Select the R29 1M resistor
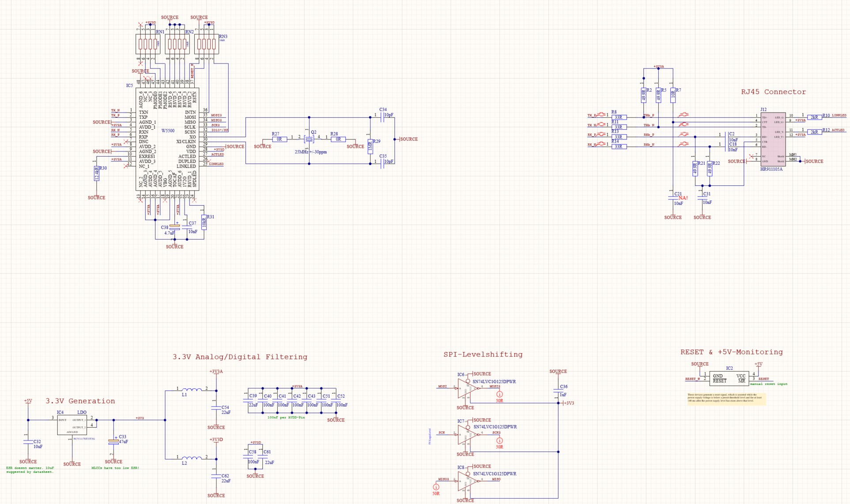The width and height of the screenshot is (850, 504). point(370,146)
